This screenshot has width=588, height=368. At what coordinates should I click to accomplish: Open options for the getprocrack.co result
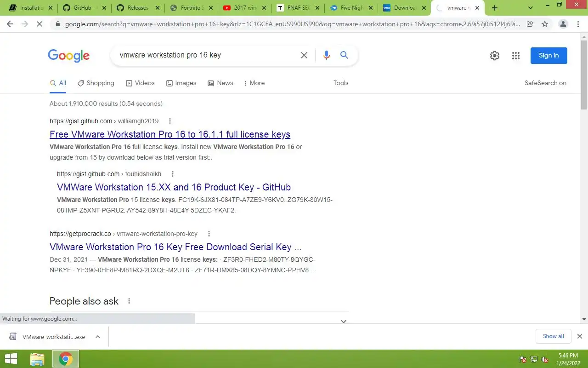point(209,234)
